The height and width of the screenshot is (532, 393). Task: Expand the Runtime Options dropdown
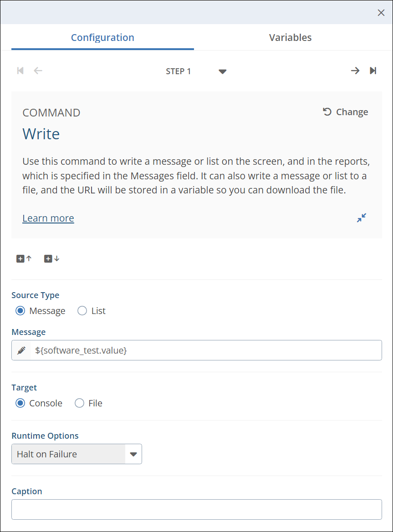133,454
